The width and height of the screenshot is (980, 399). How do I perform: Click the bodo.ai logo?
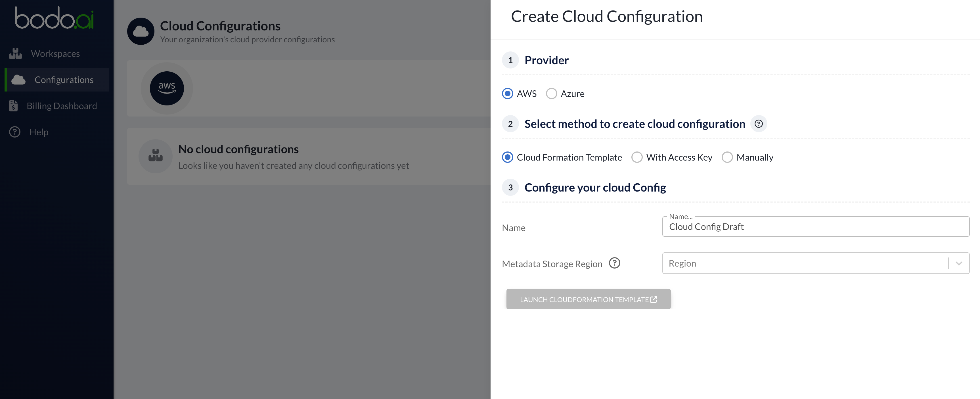click(54, 18)
